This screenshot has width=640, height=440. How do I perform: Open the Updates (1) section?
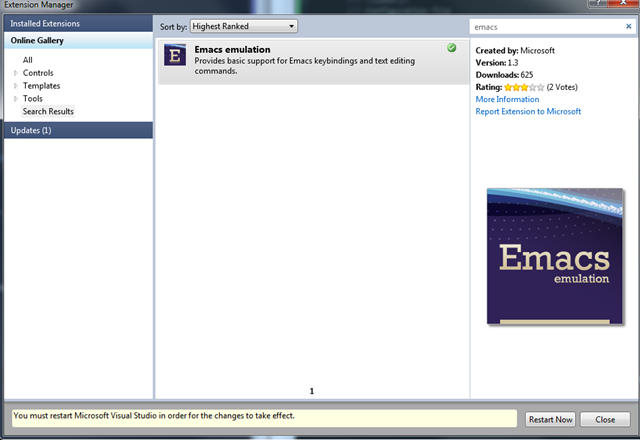tap(78, 130)
